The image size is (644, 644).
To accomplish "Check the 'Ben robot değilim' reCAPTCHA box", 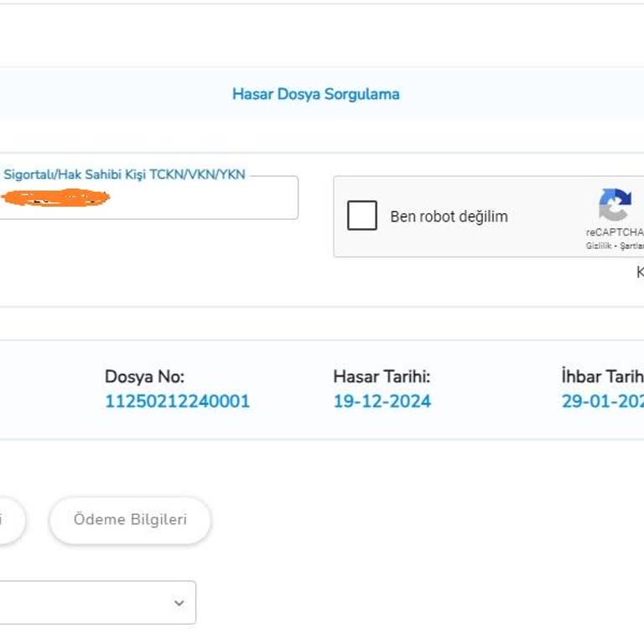I will click(362, 216).
